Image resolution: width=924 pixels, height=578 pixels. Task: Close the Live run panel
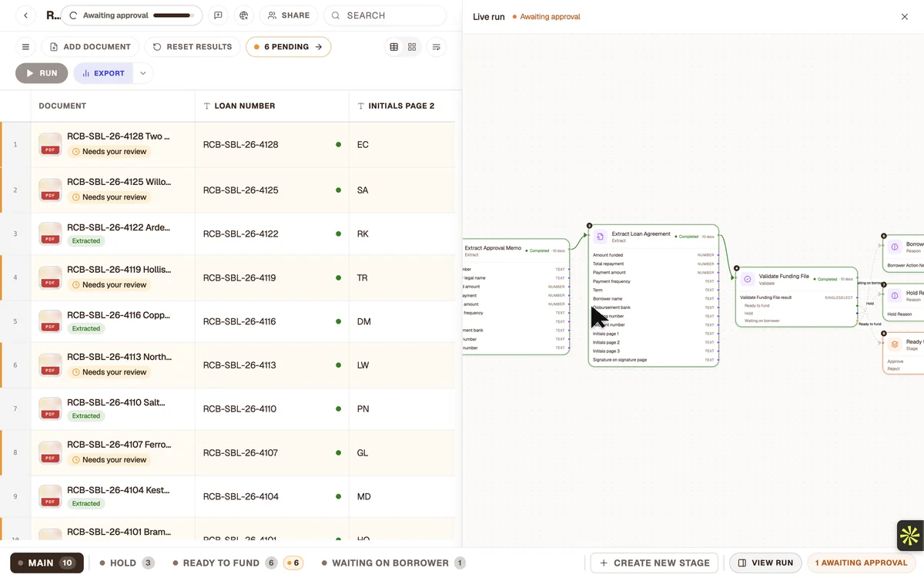(905, 17)
